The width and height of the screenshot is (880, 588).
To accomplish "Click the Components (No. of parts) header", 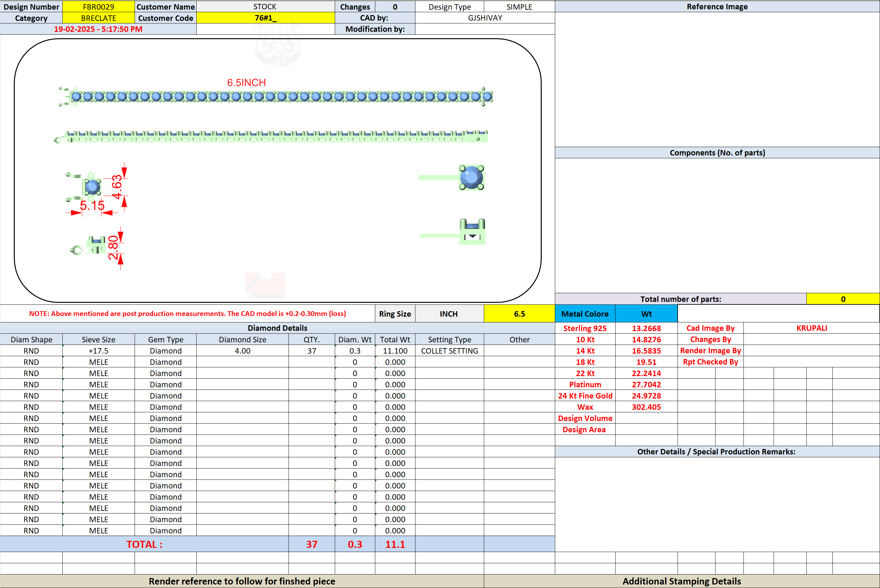I will click(717, 153).
